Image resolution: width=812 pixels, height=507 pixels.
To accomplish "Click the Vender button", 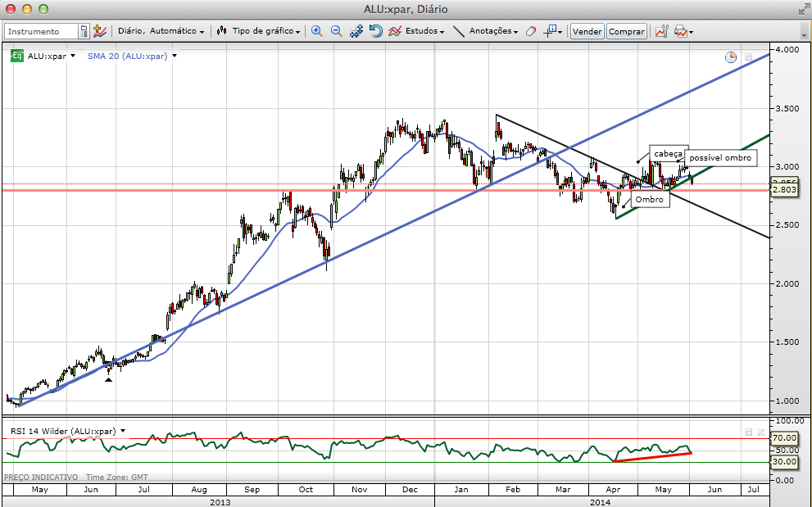I will tap(587, 32).
